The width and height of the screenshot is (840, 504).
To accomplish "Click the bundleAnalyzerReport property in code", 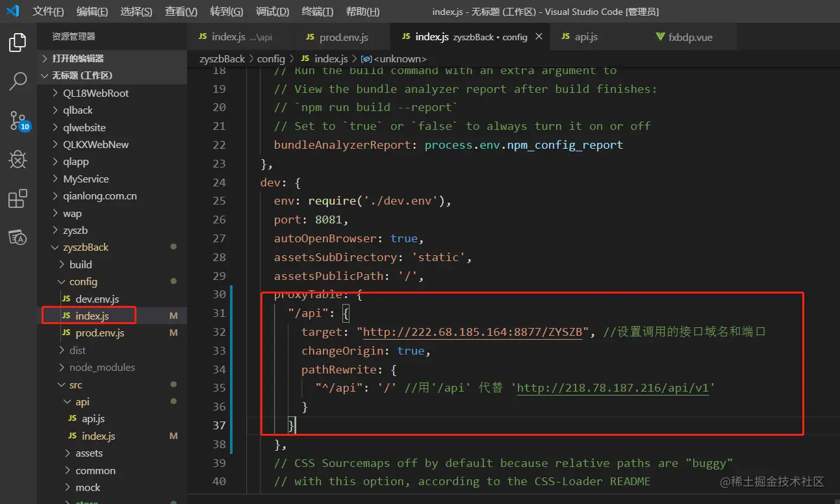I will click(x=342, y=145).
